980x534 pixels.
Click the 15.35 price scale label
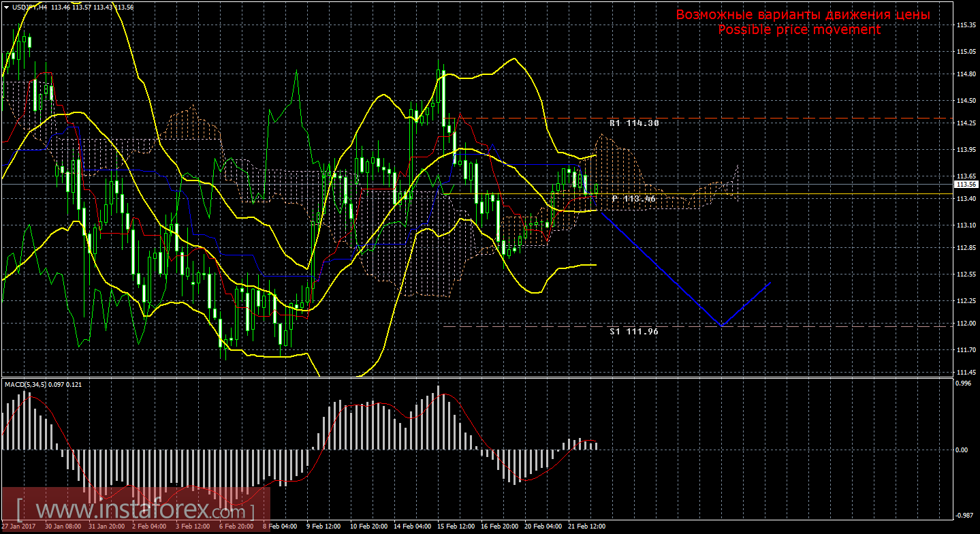pyautogui.click(x=964, y=25)
